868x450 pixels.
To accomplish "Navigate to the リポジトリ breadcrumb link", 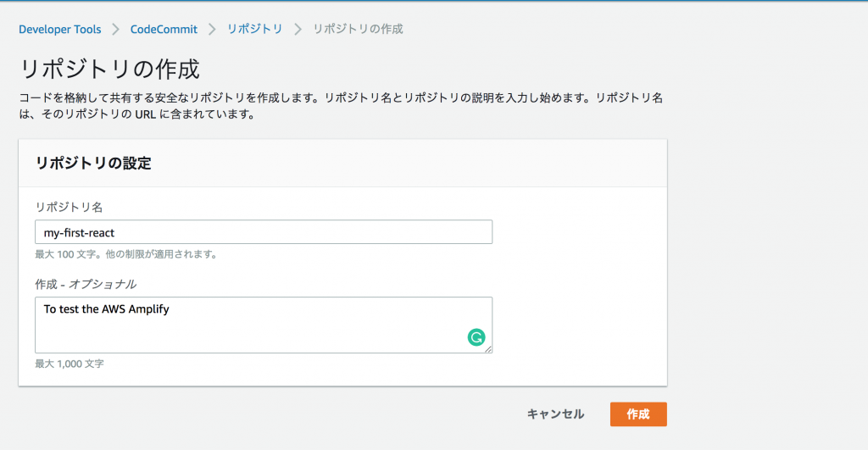I will coord(254,29).
